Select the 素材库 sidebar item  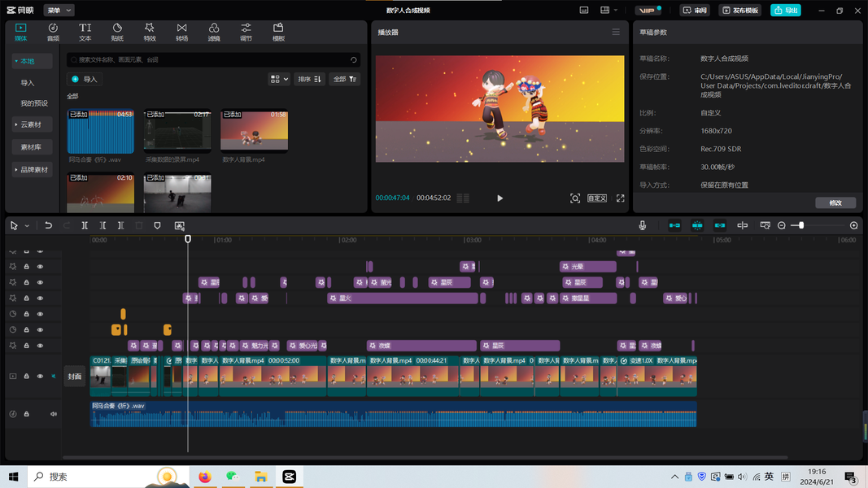point(32,147)
